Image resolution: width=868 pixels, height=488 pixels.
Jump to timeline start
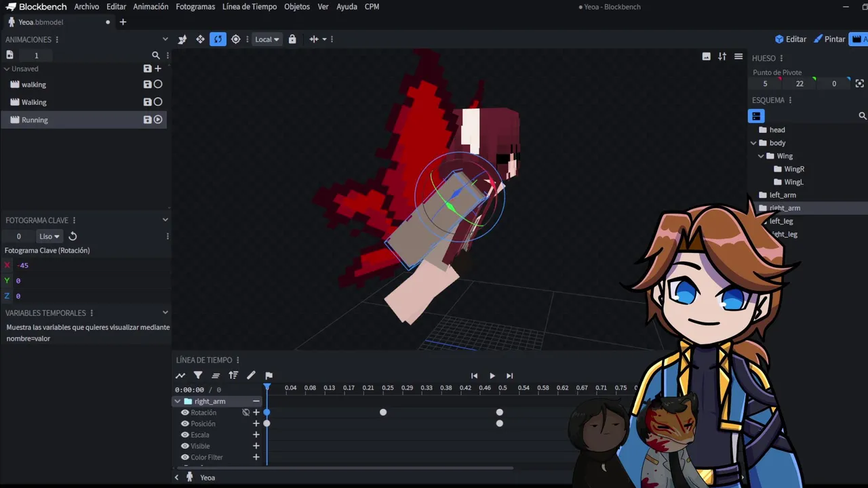pyautogui.click(x=475, y=376)
